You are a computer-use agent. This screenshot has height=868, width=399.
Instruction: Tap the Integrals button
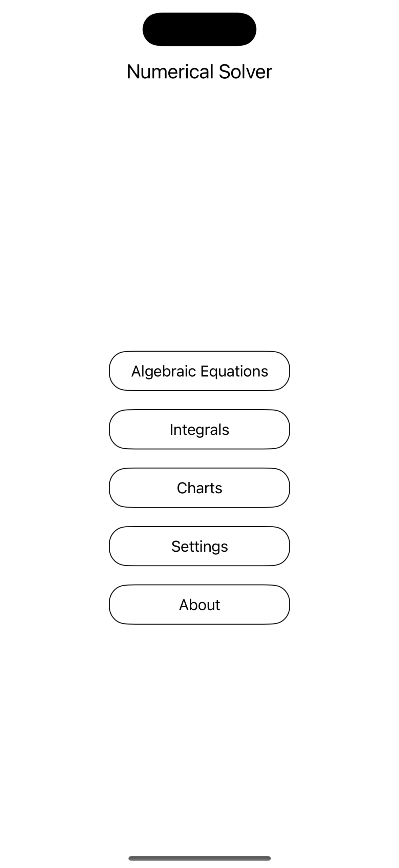pyautogui.click(x=199, y=429)
